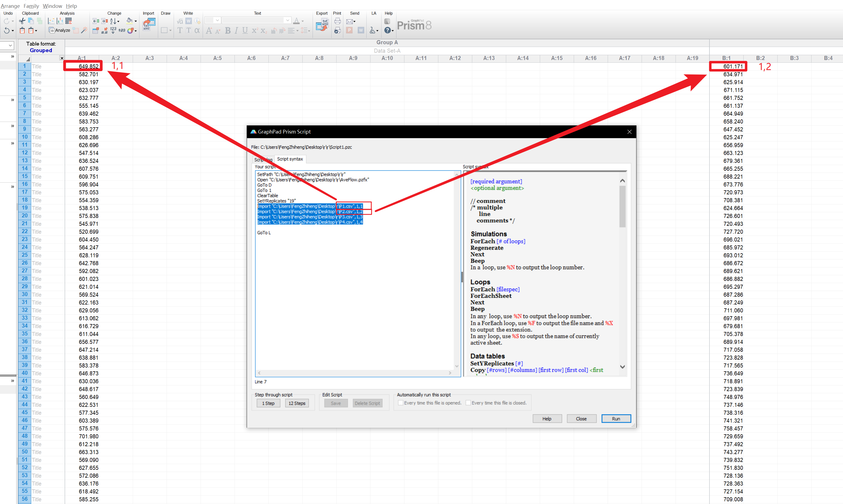Viewport: 843px width, 504px height.
Task: Open the Family menu
Action: tap(31, 6)
